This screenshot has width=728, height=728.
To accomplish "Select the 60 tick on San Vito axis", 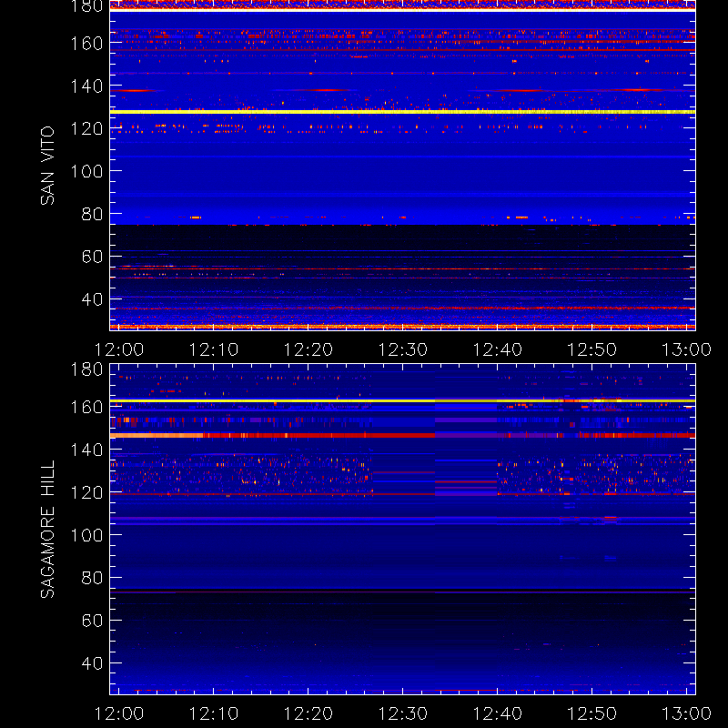I will coord(92,257).
